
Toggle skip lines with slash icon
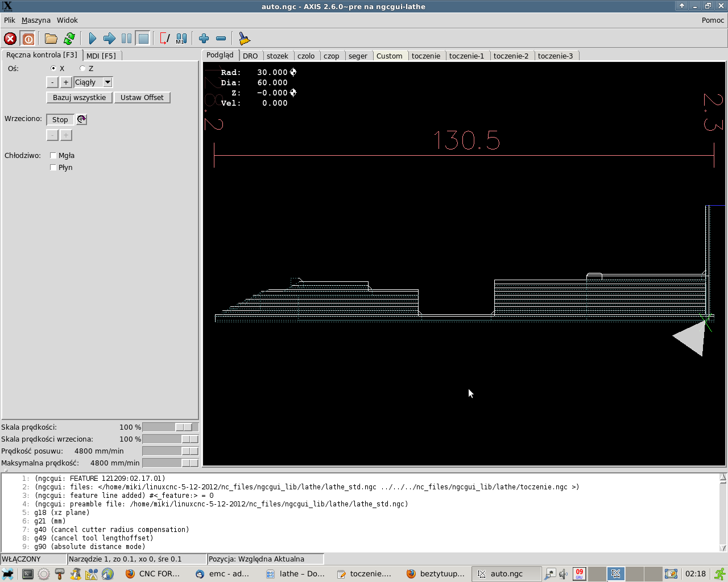coord(164,39)
